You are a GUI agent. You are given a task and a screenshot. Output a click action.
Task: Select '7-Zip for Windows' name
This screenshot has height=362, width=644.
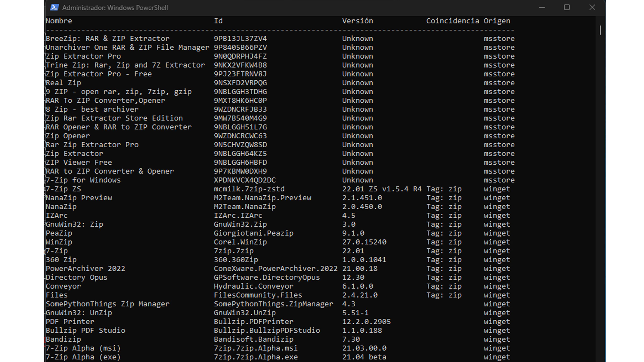point(83,180)
